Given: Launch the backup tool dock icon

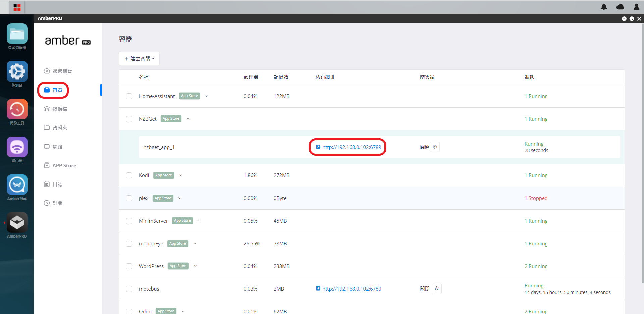Looking at the screenshot, I should pos(17,109).
